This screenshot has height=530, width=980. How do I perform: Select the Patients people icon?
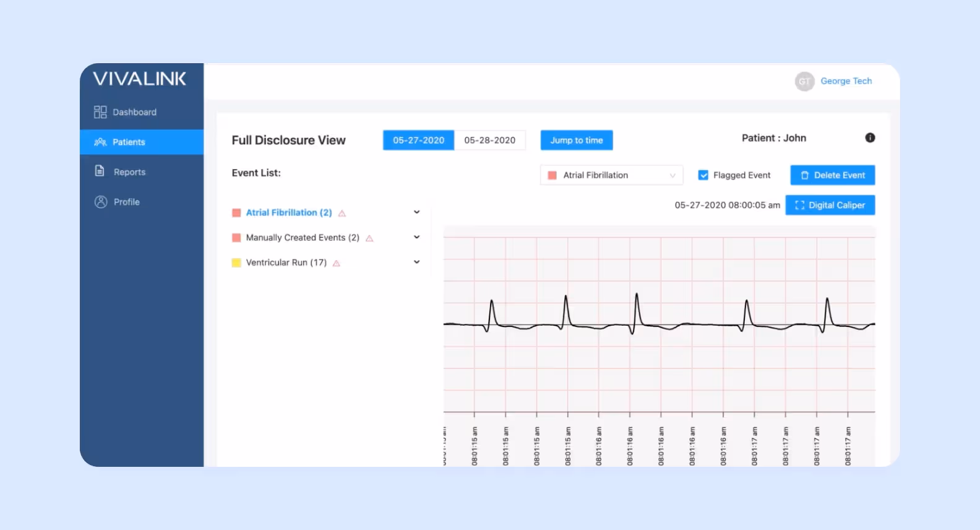pyautogui.click(x=100, y=142)
